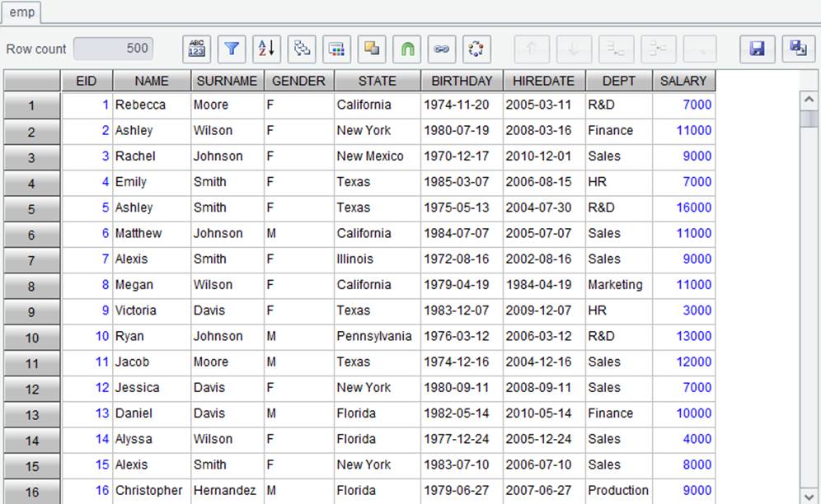This screenshot has width=821, height=504.
Task: Click the SURNAME column header
Action: [x=228, y=82]
